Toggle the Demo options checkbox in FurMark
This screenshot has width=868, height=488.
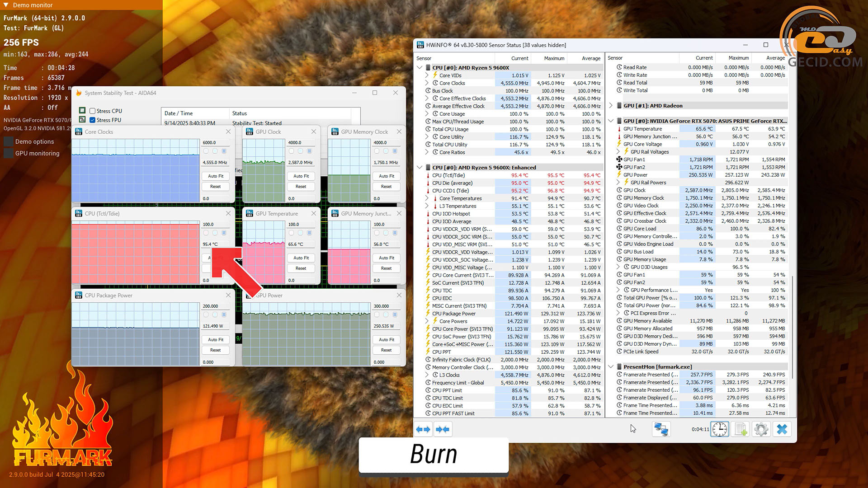[8, 141]
